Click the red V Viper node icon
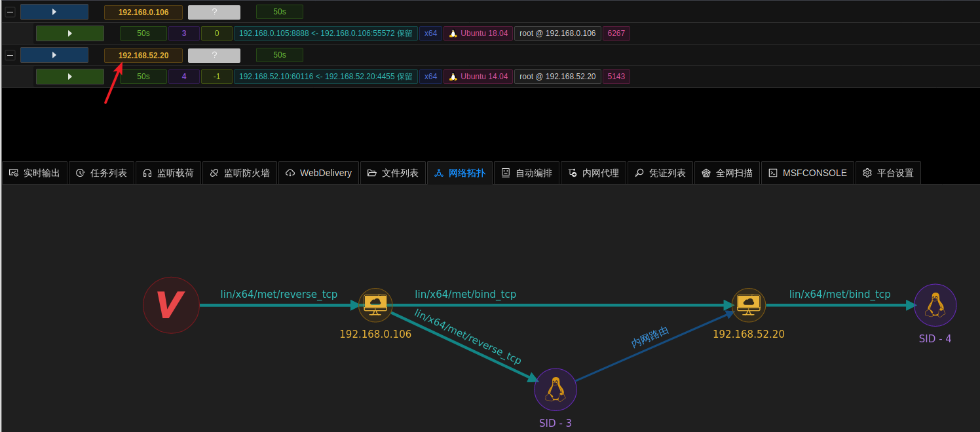 (171, 305)
